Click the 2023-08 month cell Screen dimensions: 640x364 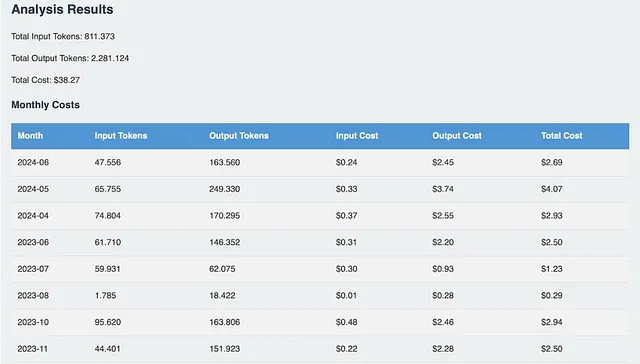33,295
